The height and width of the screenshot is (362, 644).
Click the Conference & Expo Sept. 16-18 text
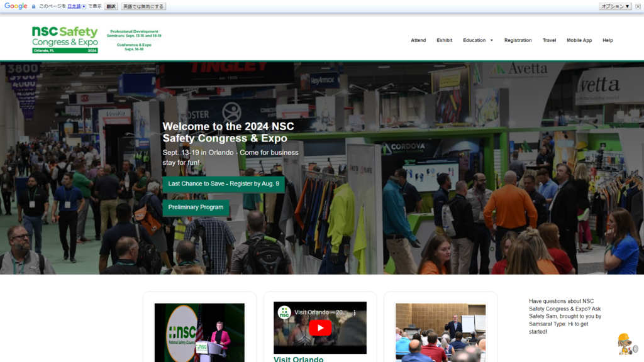click(134, 47)
